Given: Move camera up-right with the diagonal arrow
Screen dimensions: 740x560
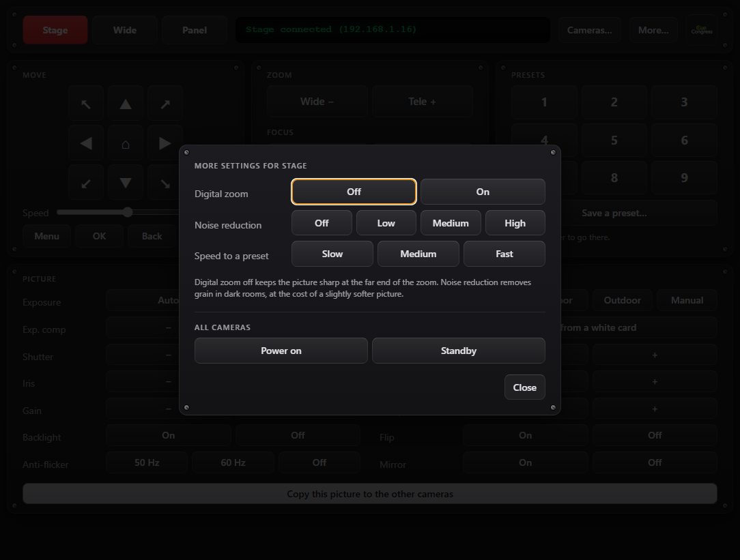Looking at the screenshot, I should (165, 104).
